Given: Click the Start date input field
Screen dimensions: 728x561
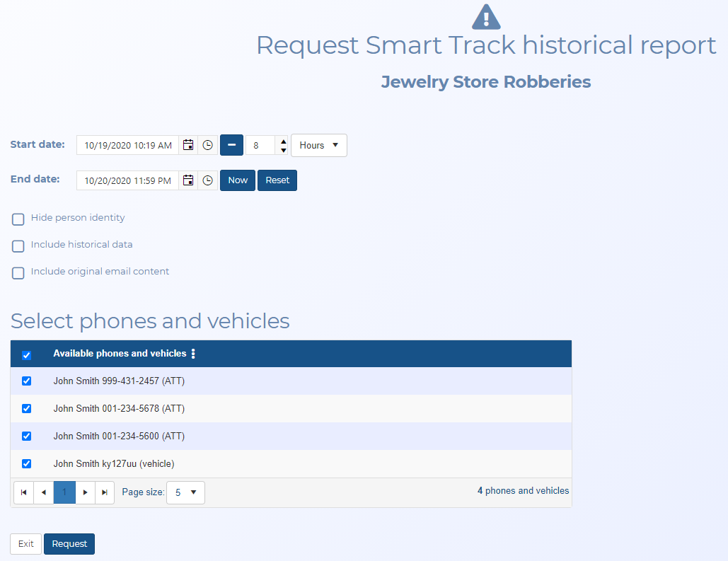Looking at the screenshot, I should coord(127,145).
